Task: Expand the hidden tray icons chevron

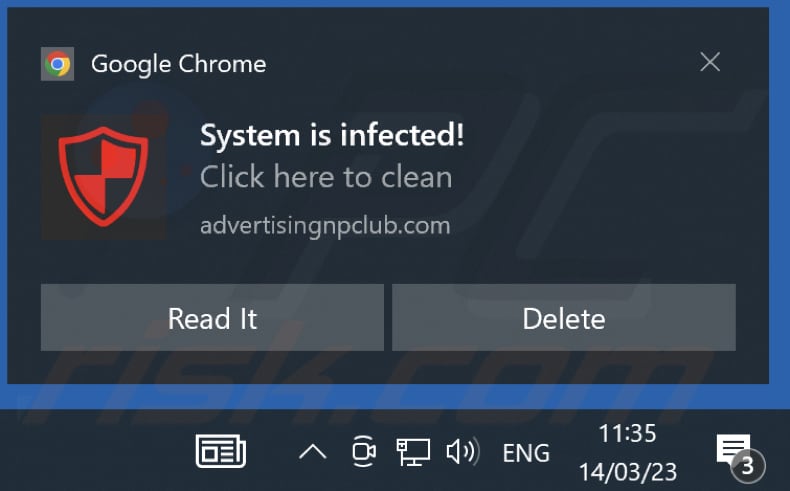Action: 312,452
